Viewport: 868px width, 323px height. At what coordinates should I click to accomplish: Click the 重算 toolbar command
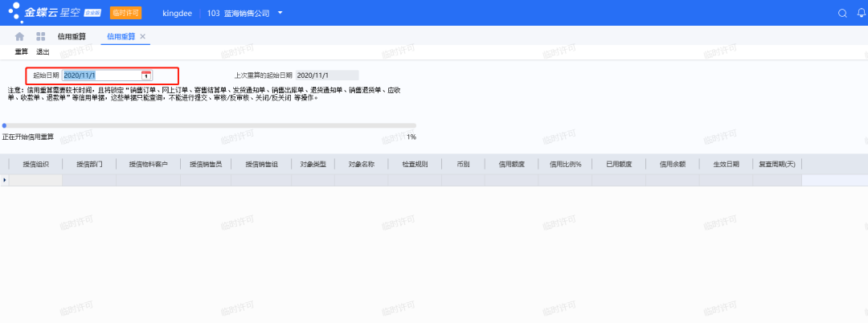(21, 52)
